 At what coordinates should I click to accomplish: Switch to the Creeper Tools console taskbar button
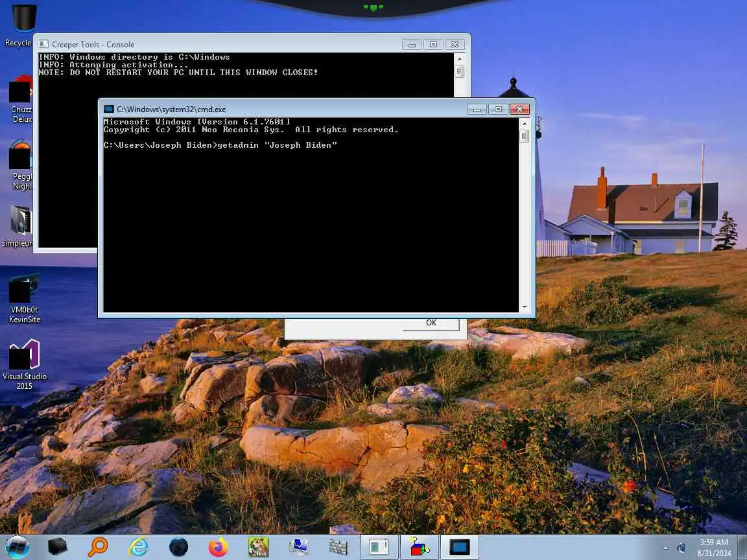click(x=379, y=547)
